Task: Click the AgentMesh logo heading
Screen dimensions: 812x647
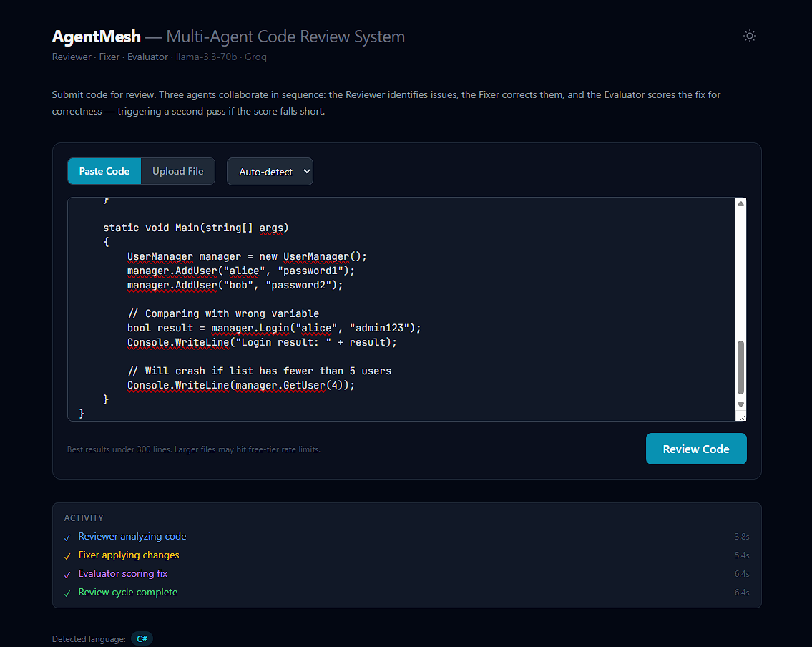Action: coord(96,36)
